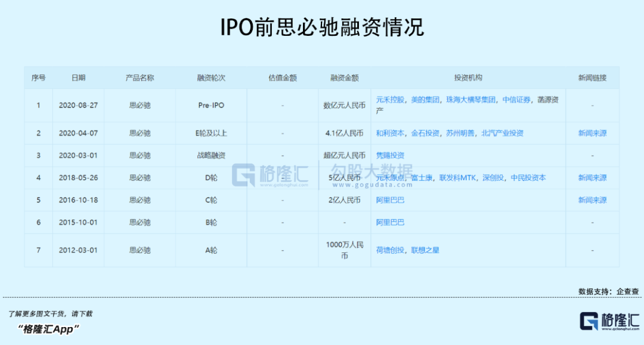Viewport: 644px width, 345px height.
Task: Select the 超亿元人民币 amount cell
Action: pyautogui.click(x=345, y=155)
